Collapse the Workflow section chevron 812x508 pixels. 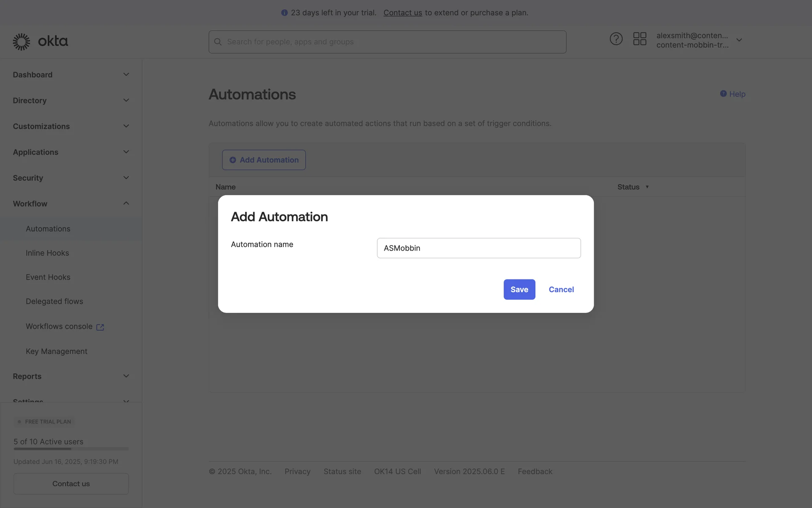[126, 204]
